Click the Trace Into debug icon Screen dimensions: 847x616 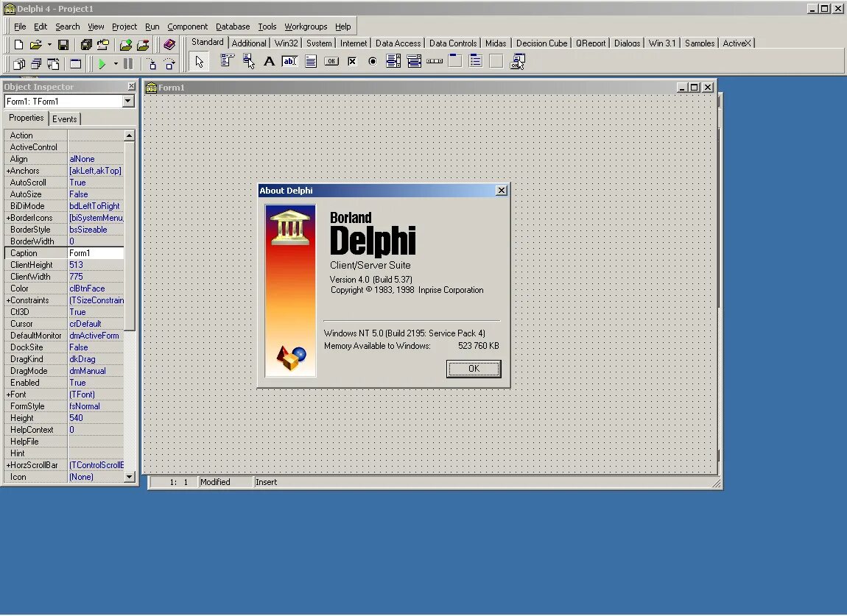click(152, 64)
